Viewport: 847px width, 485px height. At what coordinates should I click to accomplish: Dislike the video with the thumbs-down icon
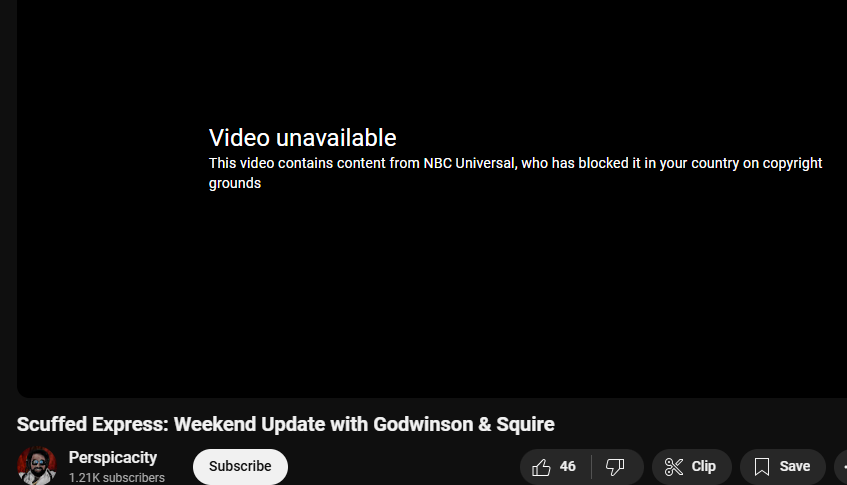(615, 467)
